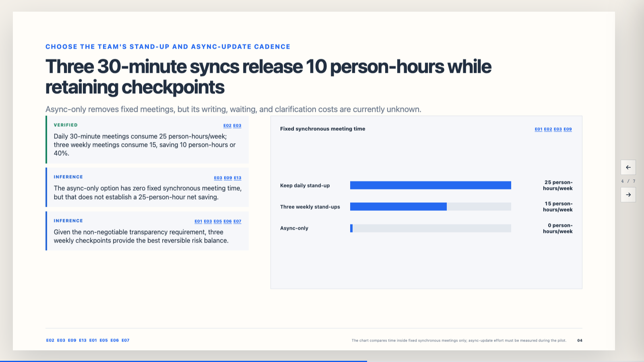Click the 'Choose the team's stand-up' eyebrow heading

tap(168, 47)
